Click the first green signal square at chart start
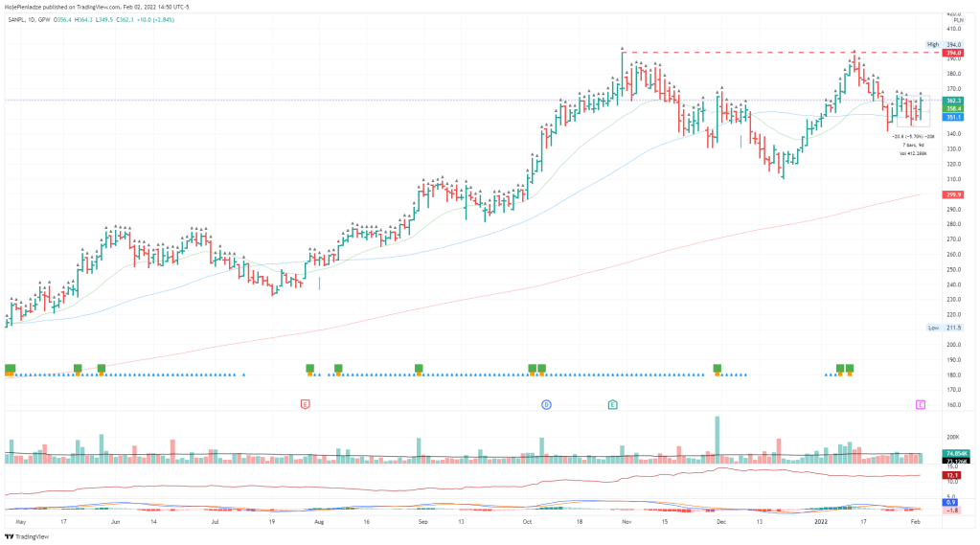This screenshot has height=545, width=980. [10, 368]
